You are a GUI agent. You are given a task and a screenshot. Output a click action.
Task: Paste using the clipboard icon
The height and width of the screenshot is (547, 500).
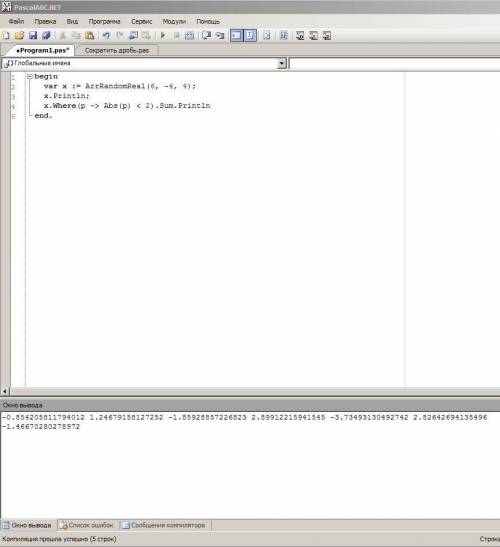[90, 36]
